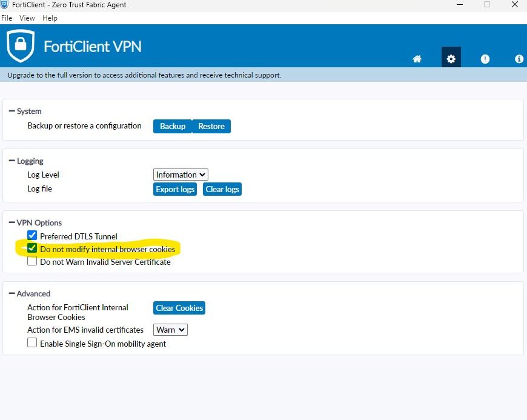Open the About info icon
The height and width of the screenshot is (420, 527).
click(519, 59)
